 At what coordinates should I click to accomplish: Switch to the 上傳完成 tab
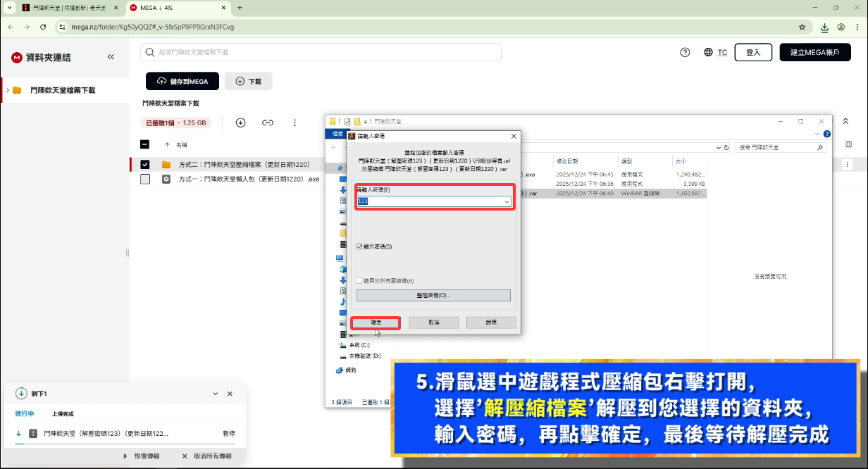tap(63, 413)
